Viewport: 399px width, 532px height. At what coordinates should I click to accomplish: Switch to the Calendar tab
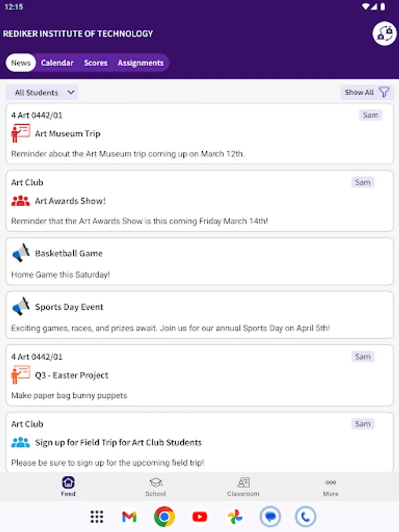57,63
